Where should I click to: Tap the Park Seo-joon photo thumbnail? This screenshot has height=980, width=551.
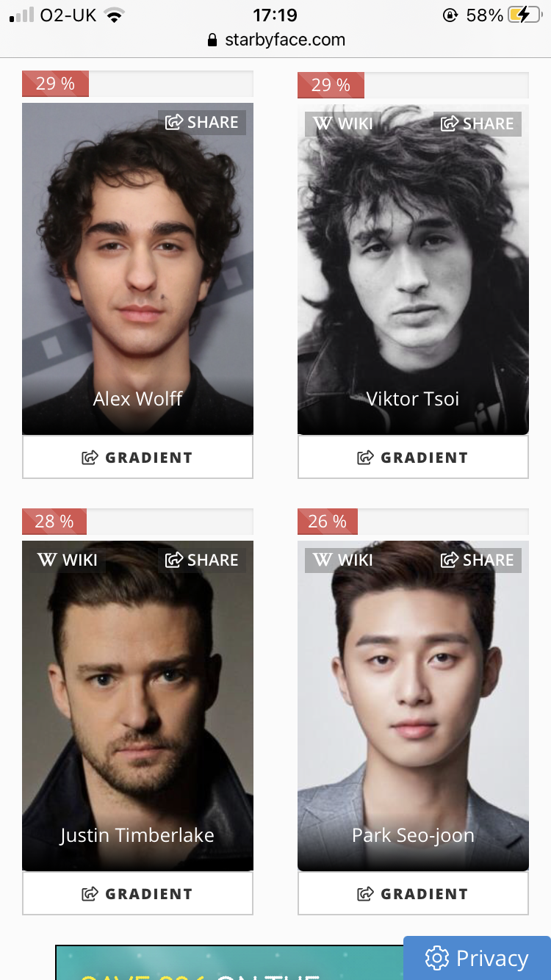413,706
